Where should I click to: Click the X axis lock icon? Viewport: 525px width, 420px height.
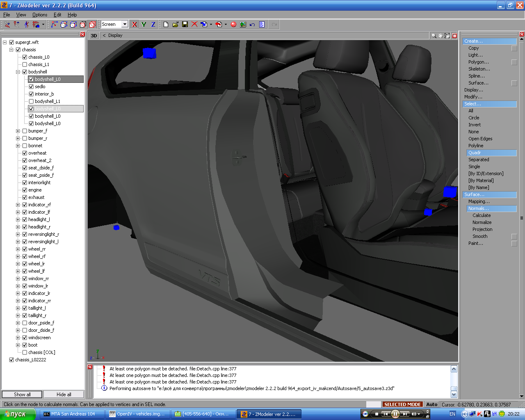[134, 25]
